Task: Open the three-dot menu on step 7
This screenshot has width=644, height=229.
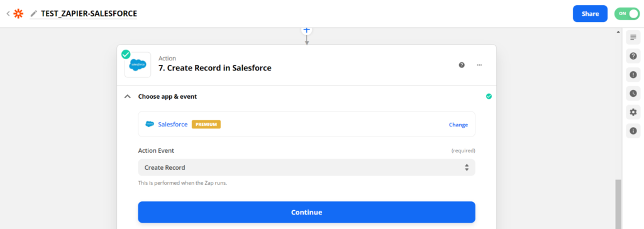Action: point(479,65)
